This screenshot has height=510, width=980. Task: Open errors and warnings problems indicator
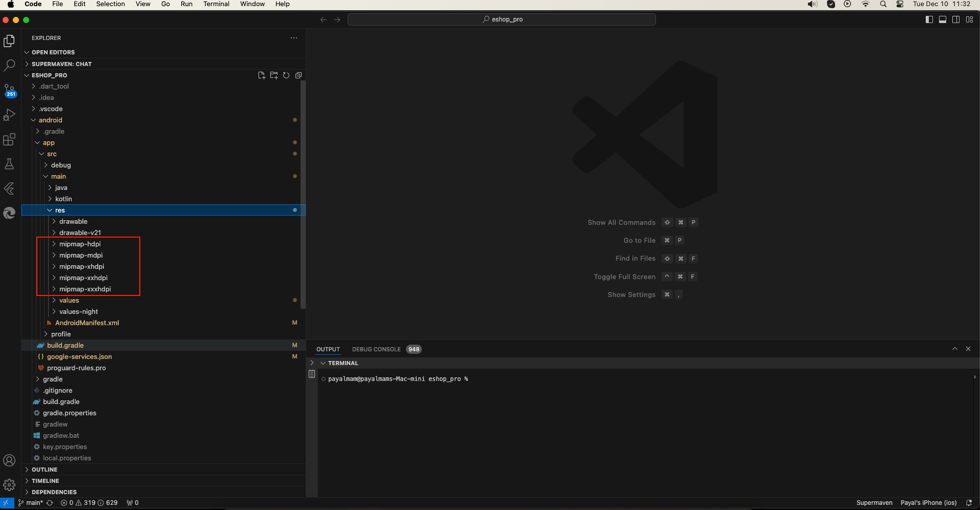coord(89,503)
